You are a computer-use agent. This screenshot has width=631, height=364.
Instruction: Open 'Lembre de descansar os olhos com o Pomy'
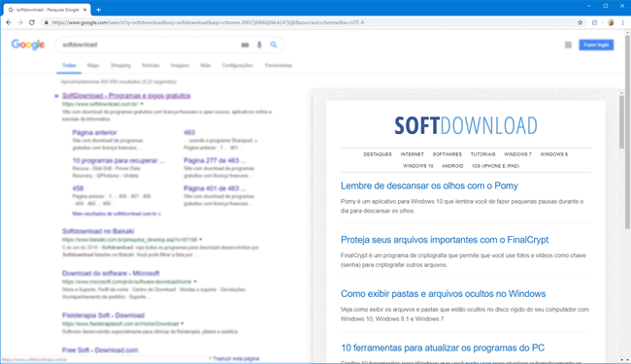point(429,185)
